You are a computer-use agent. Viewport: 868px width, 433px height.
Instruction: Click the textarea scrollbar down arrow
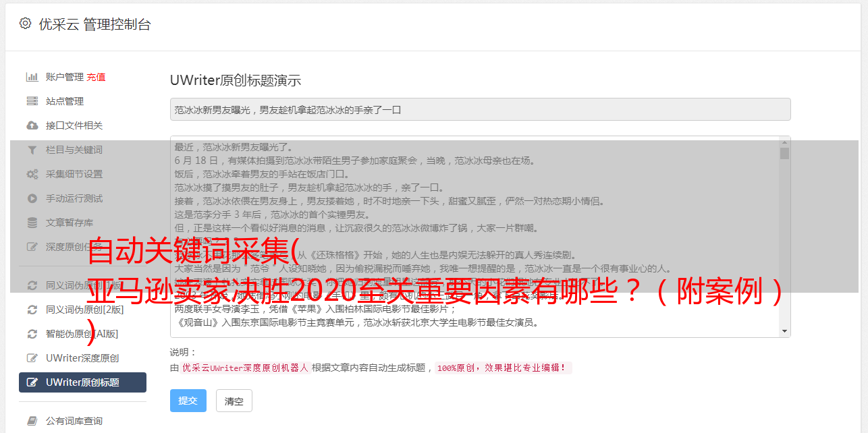[x=784, y=331]
